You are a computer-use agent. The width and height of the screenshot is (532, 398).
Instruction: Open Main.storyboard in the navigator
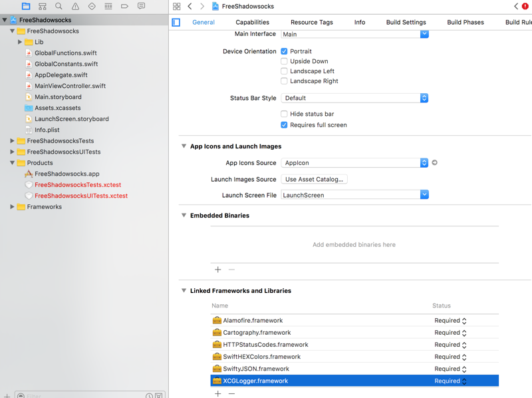[58, 97]
